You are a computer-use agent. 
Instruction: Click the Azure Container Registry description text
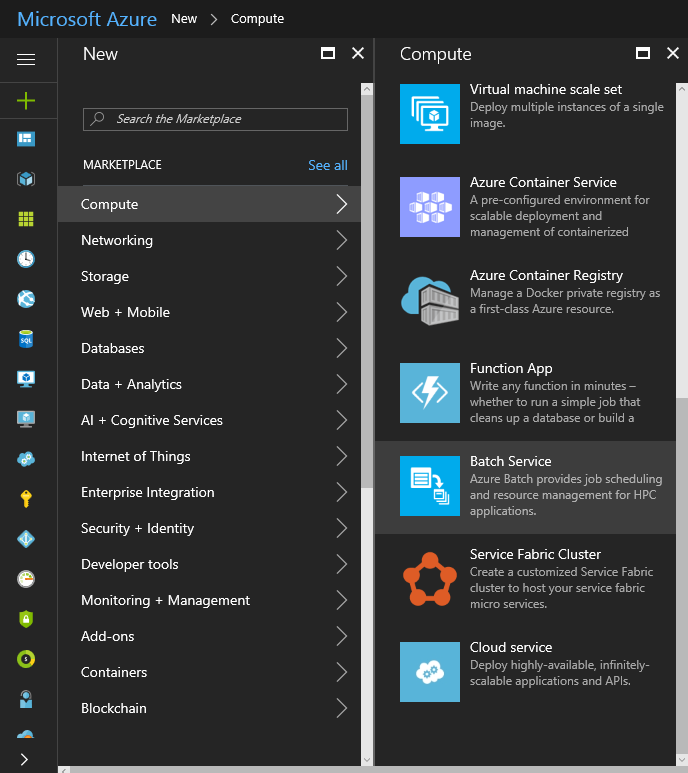[565, 301]
